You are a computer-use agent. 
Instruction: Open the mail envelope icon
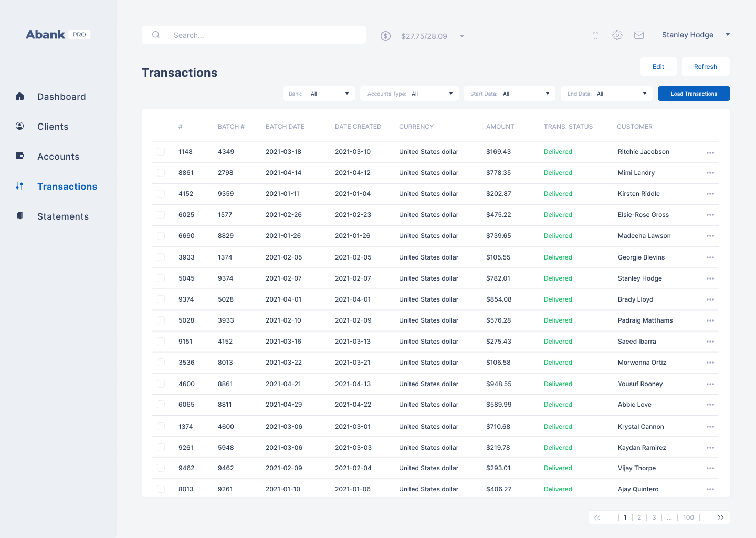(x=639, y=35)
